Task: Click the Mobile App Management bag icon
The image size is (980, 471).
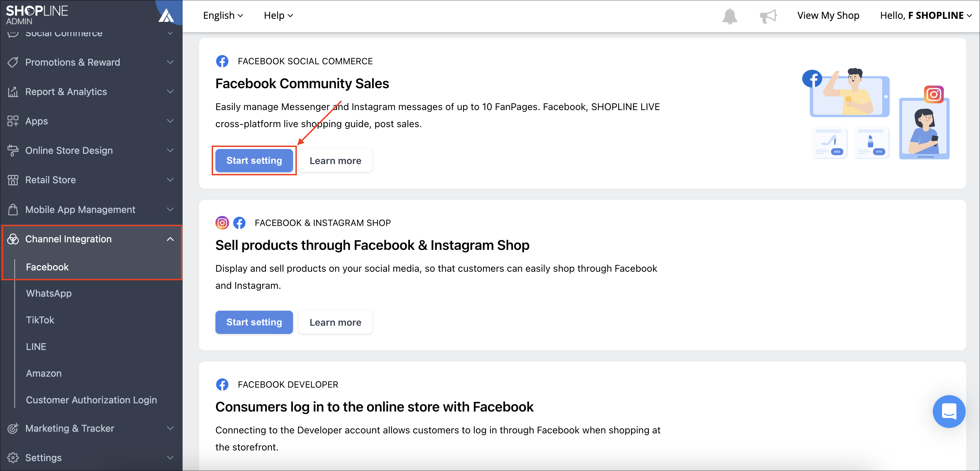Action: 13,210
